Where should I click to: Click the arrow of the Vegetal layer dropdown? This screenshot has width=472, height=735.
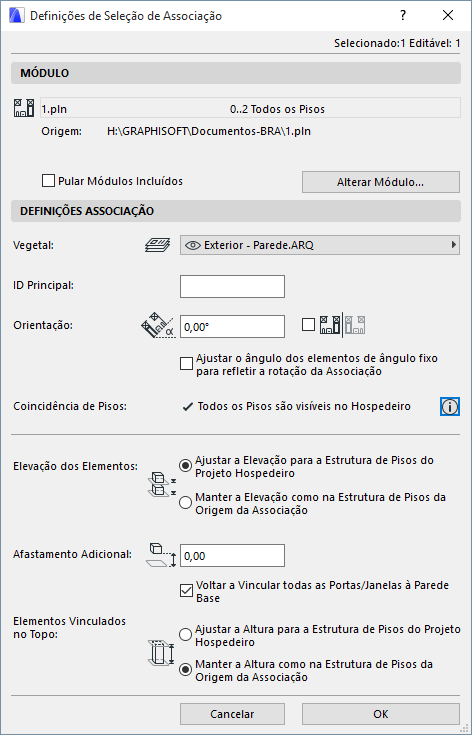click(x=453, y=245)
